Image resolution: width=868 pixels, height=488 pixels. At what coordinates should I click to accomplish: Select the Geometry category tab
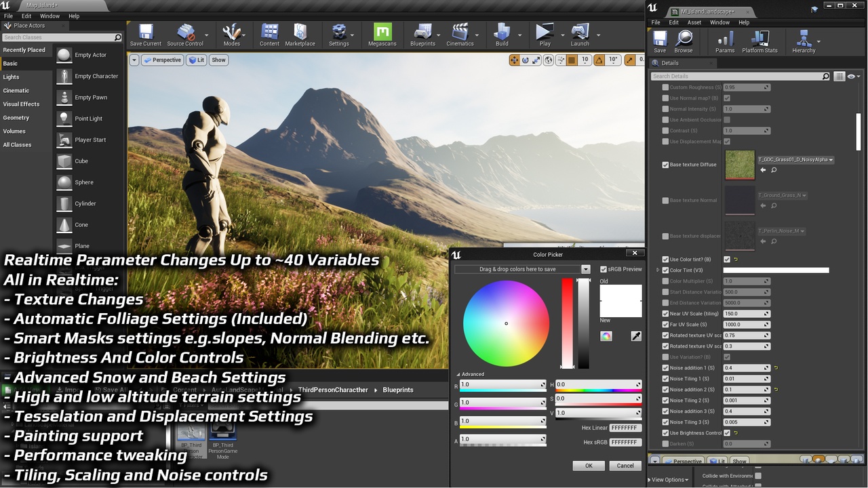16,118
